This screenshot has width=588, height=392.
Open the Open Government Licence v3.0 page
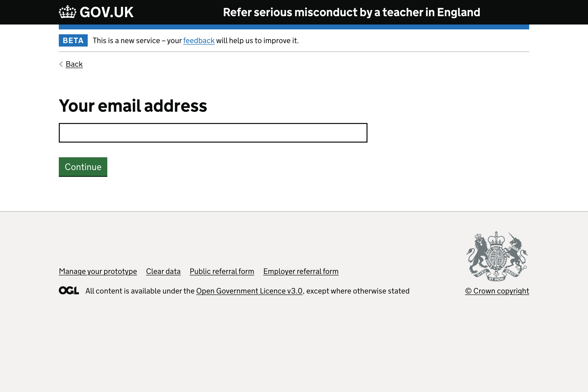pyautogui.click(x=249, y=291)
